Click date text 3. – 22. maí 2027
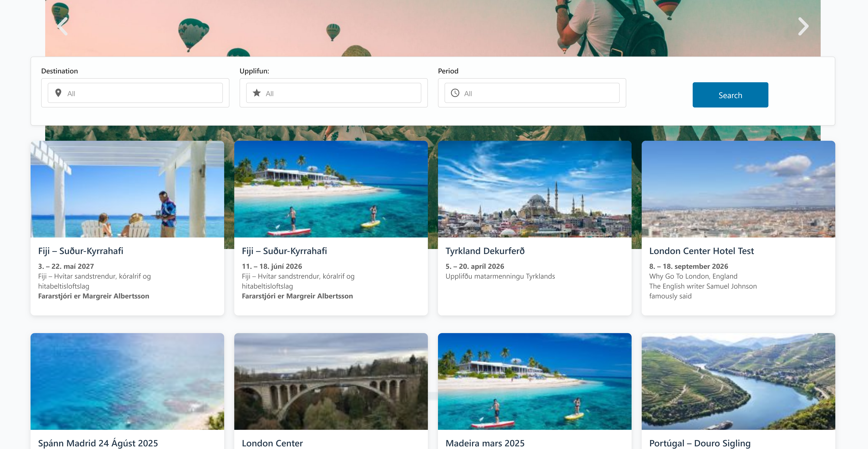The height and width of the screenshot is (449, 868). (66, 266)
